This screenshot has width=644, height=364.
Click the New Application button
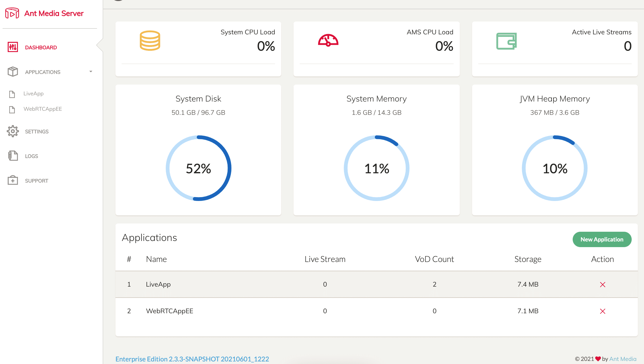pos(602,239)
